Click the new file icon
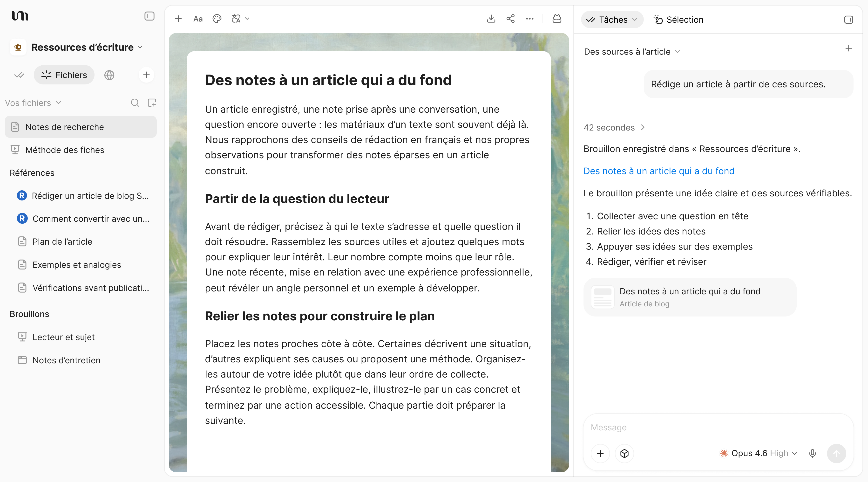This screenshot has height=482, width=868. 152,103
